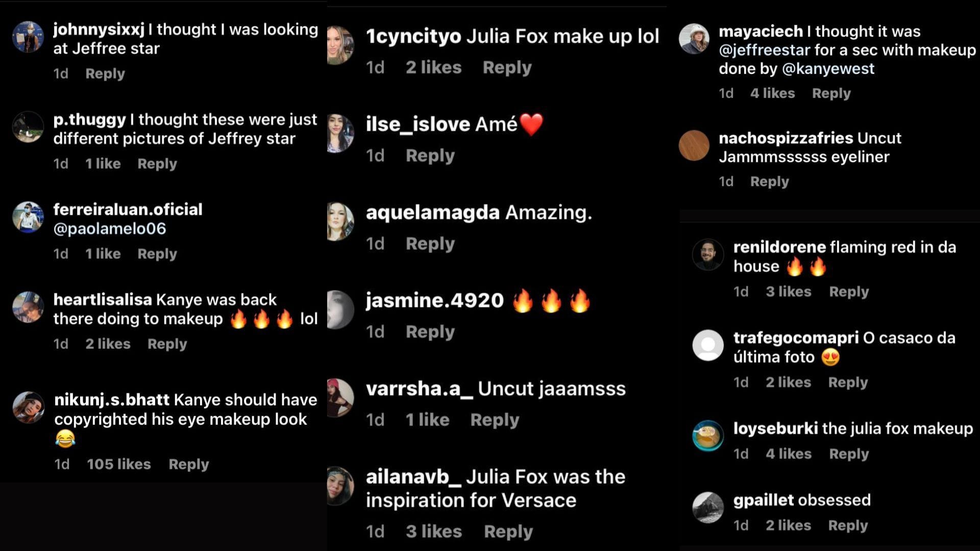Open renildorene's profile avatar
The width and height of the screenshot is (980, 551).
tap(708, 255)
